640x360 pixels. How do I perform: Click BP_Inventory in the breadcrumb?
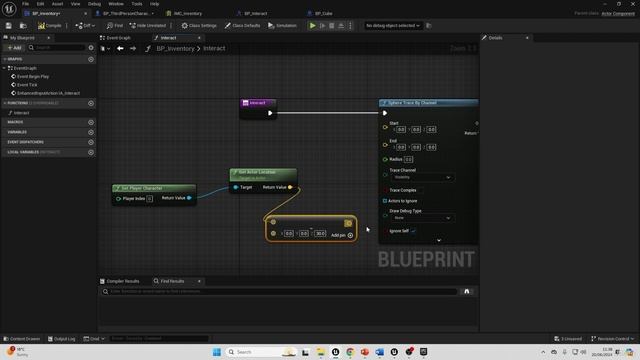click(175, 48)
